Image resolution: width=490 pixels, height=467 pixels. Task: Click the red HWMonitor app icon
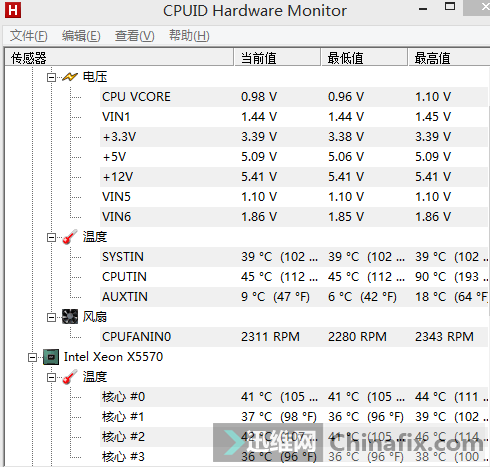(x=13, y=10)
